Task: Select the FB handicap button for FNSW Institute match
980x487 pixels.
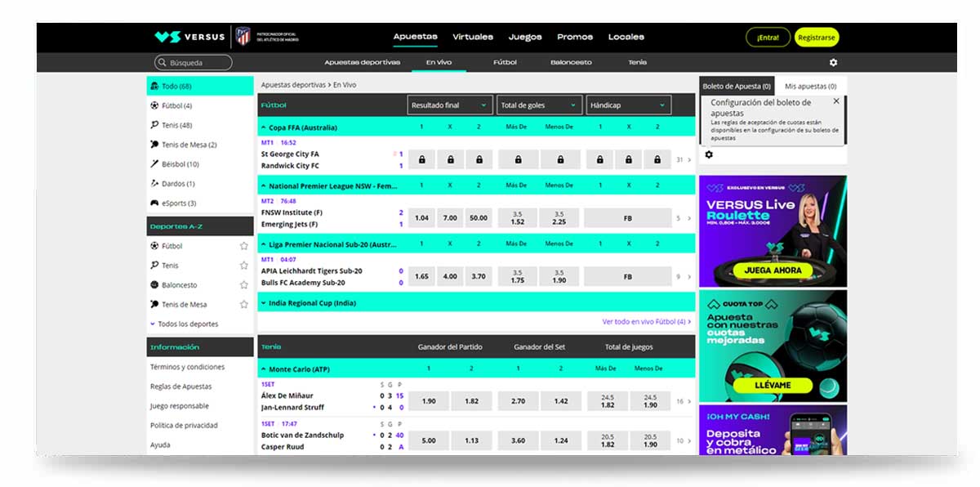Action: pos(627,218)
